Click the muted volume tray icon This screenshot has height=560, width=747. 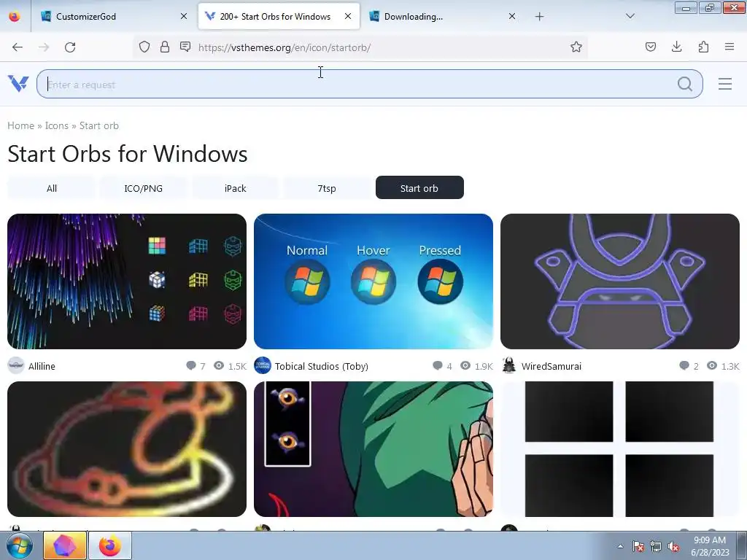pyautogui.click(x=673, y=546)
